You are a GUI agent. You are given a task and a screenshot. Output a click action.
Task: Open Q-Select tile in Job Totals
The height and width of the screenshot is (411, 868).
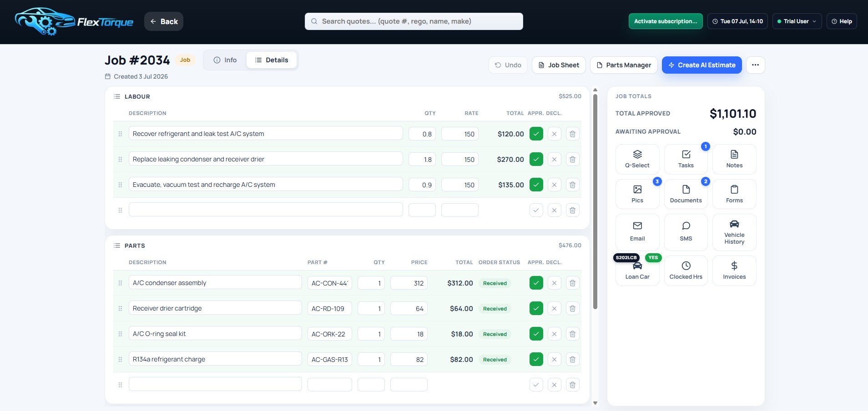click(x=637, y=159)
